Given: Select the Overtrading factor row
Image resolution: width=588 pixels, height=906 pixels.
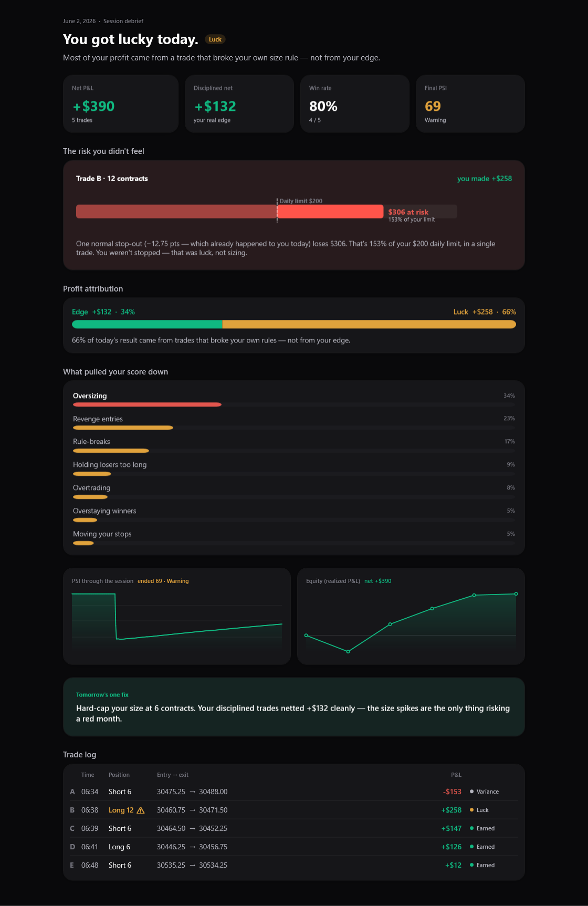Looking at the screenshot, I should 294,492.
